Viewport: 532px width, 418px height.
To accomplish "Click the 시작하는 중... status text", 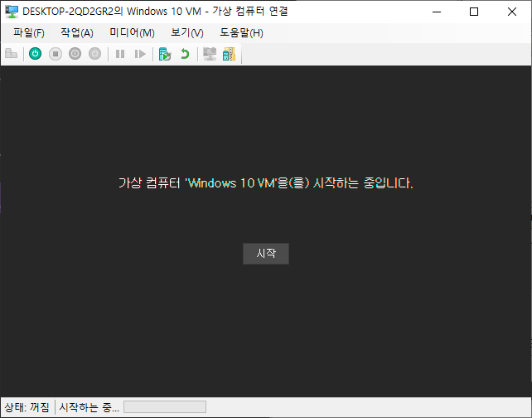I will tap(89, 406).
